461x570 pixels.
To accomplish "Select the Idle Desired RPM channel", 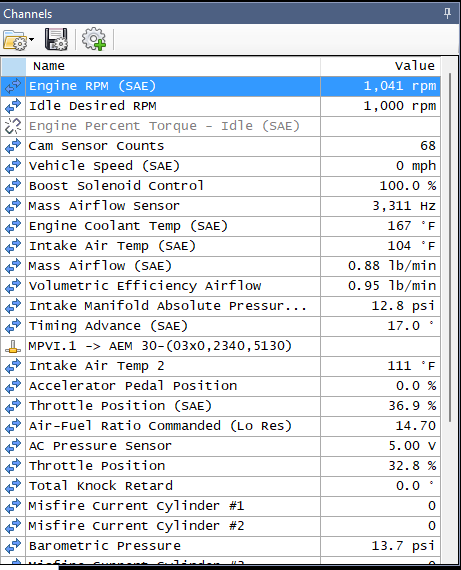I will [93, 106].
